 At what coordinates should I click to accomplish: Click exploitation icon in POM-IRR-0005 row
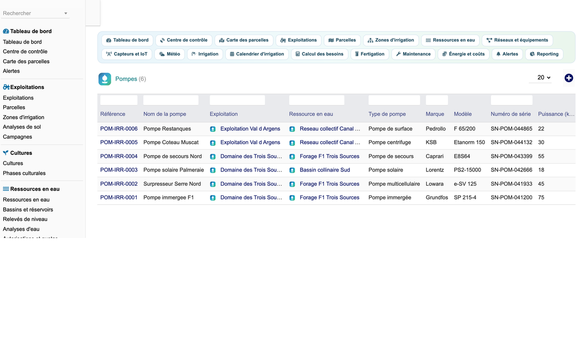point(213,143)
